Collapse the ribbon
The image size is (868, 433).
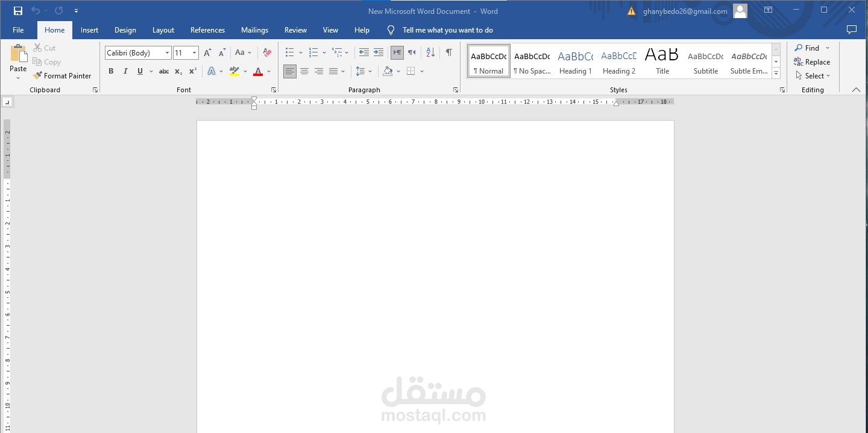point(856,90)
